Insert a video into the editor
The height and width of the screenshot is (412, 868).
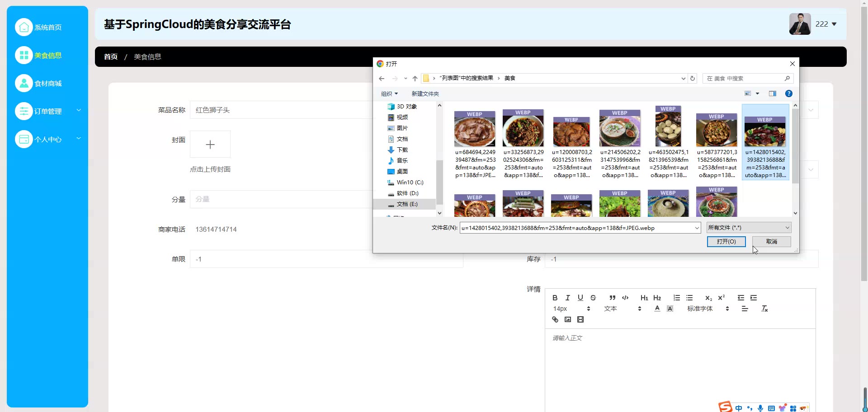click(580, 319)
